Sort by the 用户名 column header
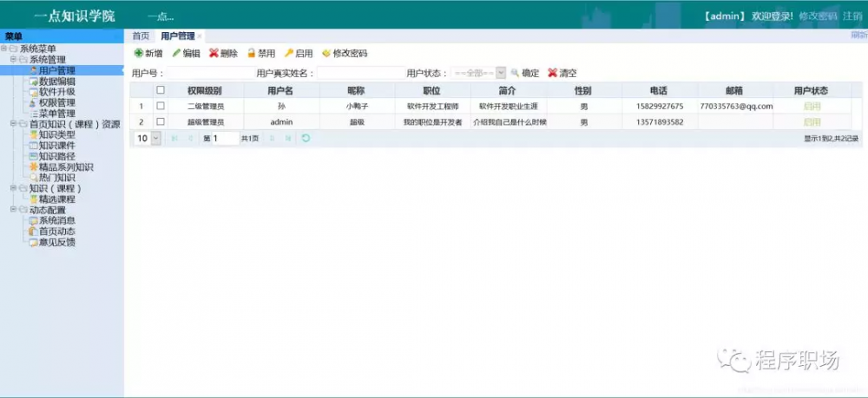Viewport: 868px width, 398px height. click(282, 90)
